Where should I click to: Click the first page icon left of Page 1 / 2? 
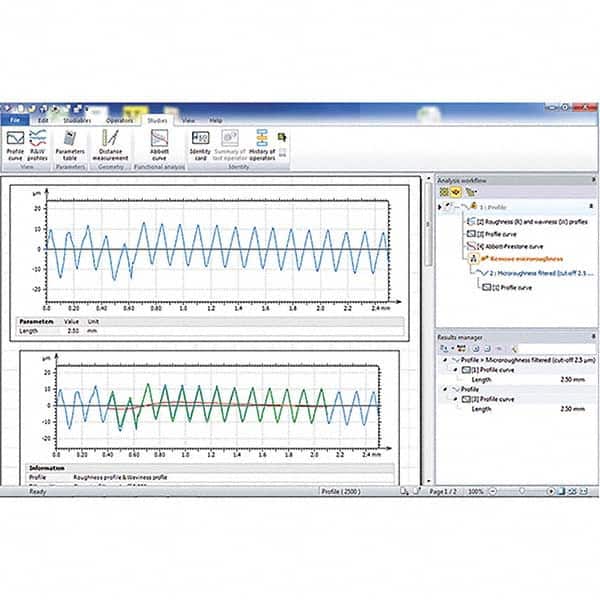coord(404,491)
